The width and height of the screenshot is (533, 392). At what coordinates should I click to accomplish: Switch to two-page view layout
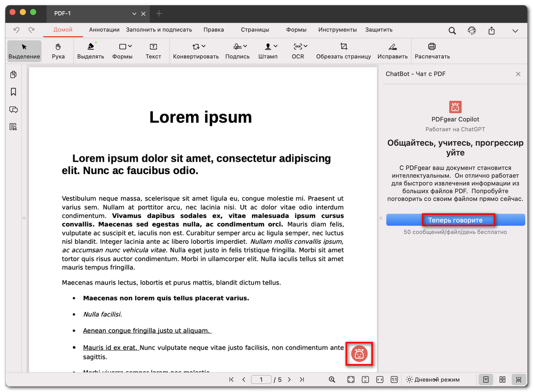point(503,380)
